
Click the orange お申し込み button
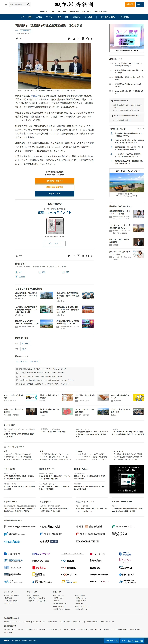[x=130, y=4]
